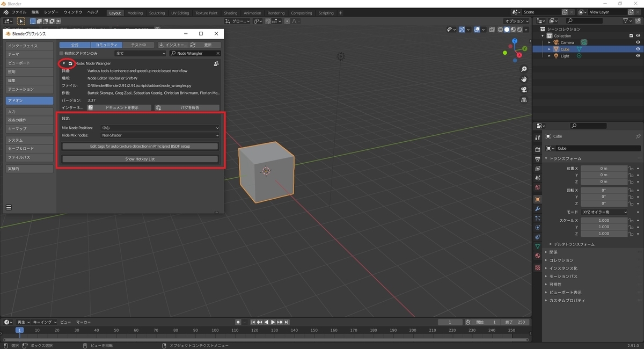
Task: Click Show Hotkey List button
Action: pyautogui.click(x=140, y=159)
